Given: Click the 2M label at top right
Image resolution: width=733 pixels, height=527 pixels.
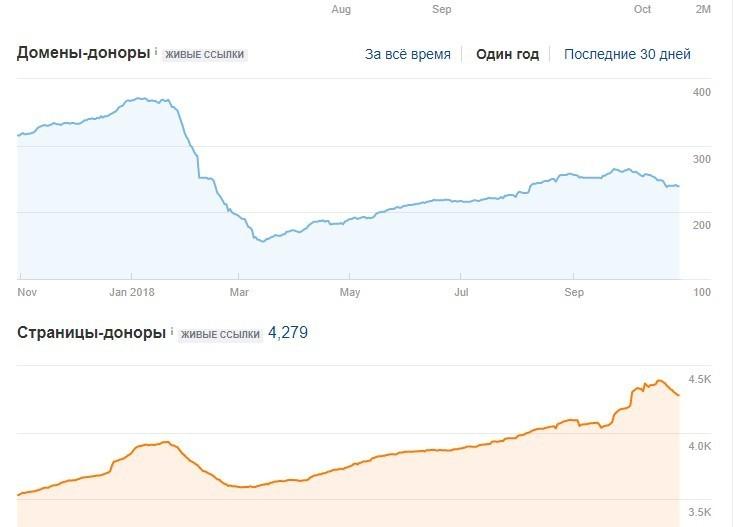Looking at the screenshot, I should click(703, 9).
